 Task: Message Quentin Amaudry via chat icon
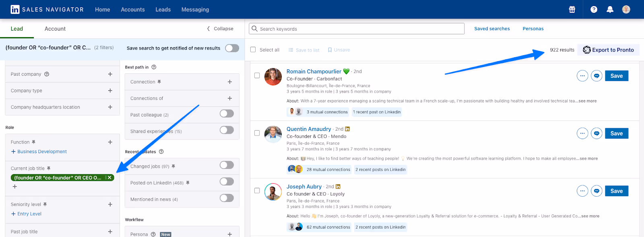click(597, 133)
